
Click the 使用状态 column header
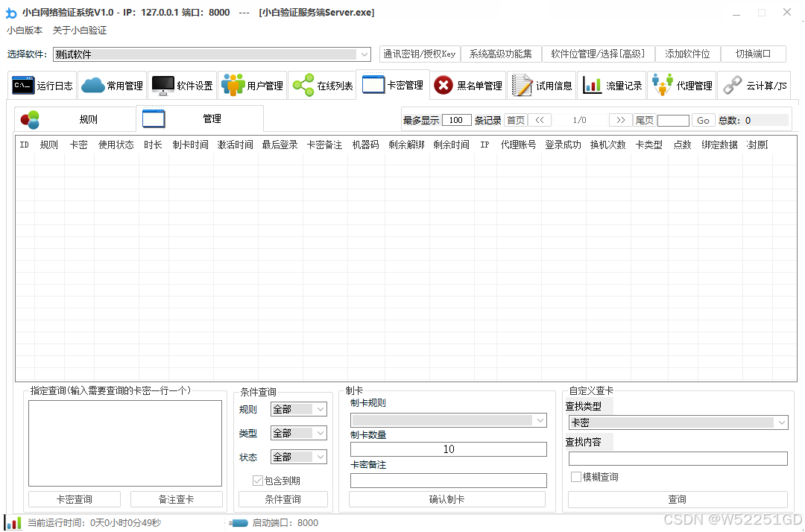coord(116,145)
